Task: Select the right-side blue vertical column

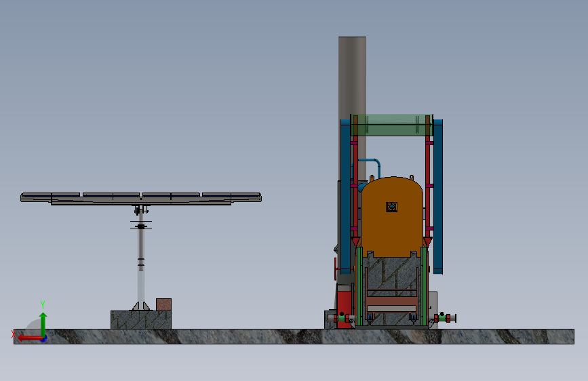Action: tap(438, 197)
